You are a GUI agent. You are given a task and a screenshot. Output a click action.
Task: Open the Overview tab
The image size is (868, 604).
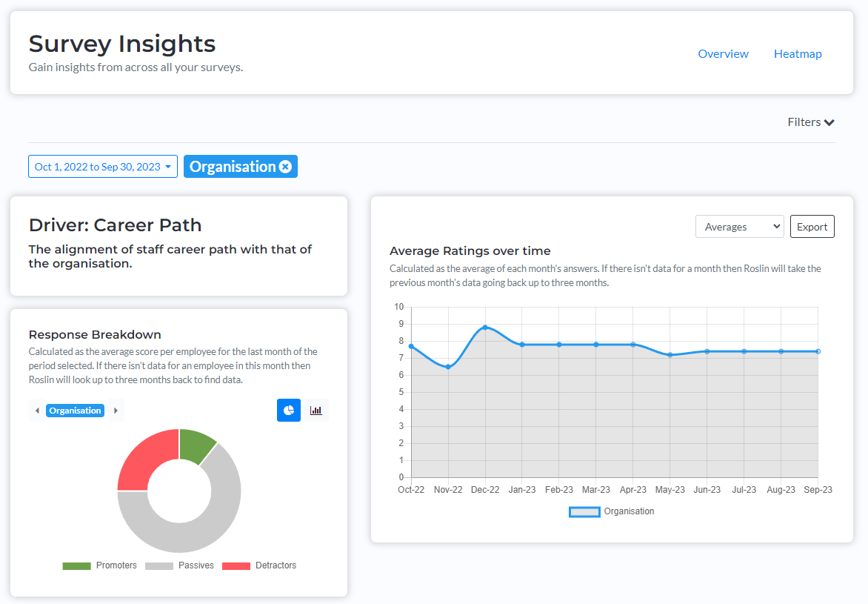pos(723,54)
